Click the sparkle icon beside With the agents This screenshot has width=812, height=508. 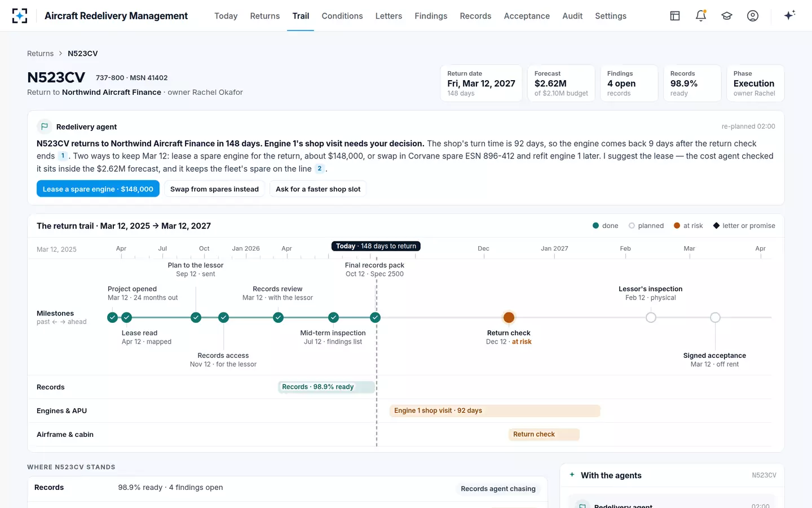click(x=572, y=475)
